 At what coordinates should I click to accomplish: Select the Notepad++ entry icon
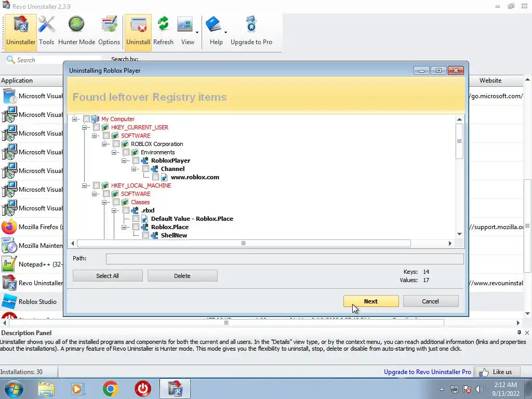[9, 264]
